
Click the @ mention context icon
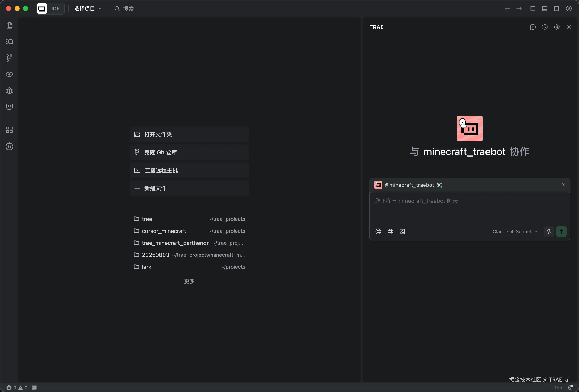378,231
